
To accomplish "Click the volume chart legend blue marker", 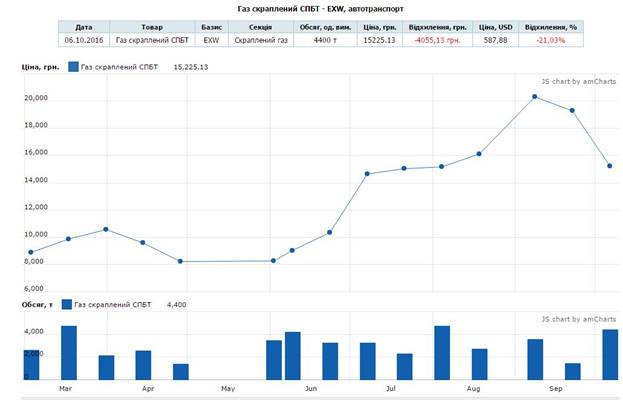I will tap(67, 304).
